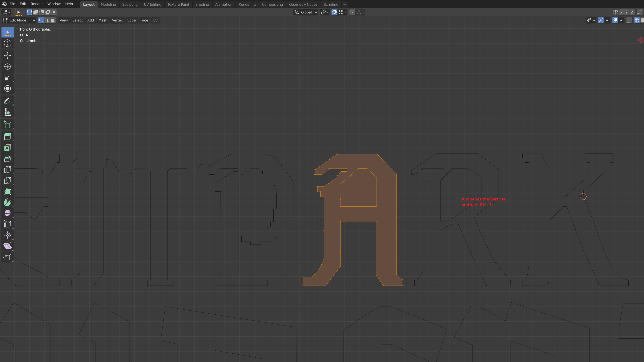The width and height of the screenshot is (644, 362).
Task: Select the Smooth tool
Action: pos(8,213)
